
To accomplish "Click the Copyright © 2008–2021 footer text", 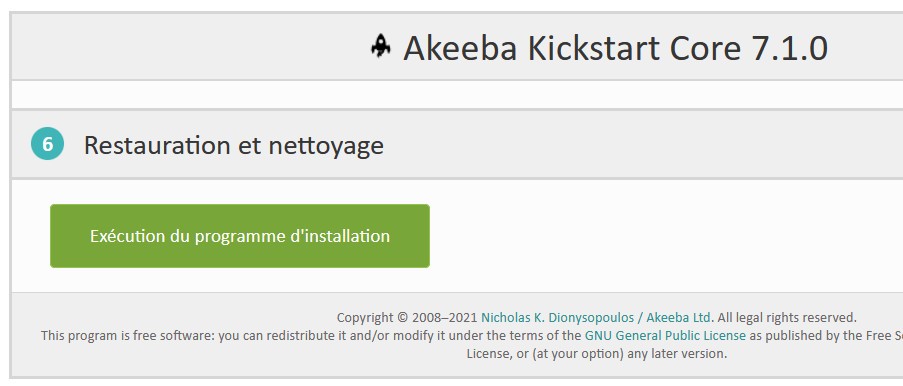I will pos(407,317).
